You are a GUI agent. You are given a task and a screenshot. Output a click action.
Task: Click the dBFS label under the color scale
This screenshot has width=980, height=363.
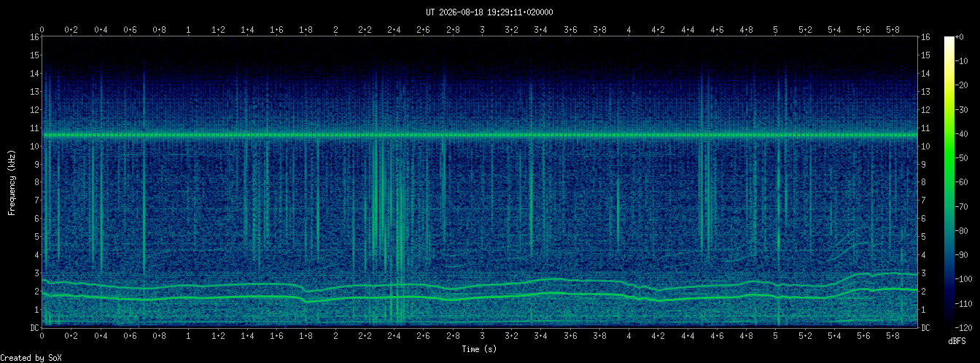pos(957,340)
